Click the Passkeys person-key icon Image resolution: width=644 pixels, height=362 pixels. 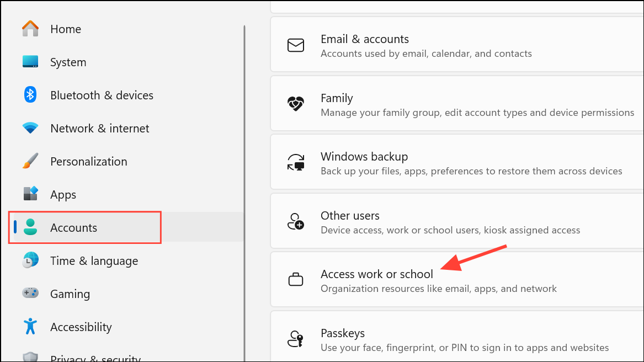point(296,339)
